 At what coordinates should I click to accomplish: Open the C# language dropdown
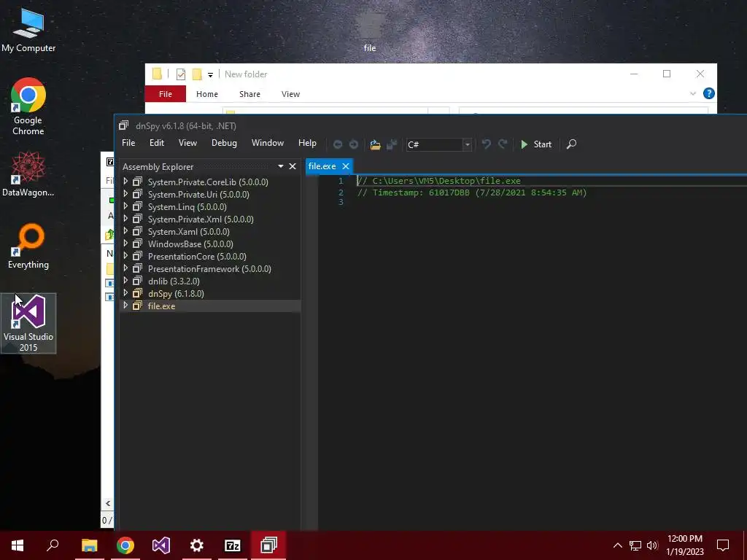pos(468,145)
